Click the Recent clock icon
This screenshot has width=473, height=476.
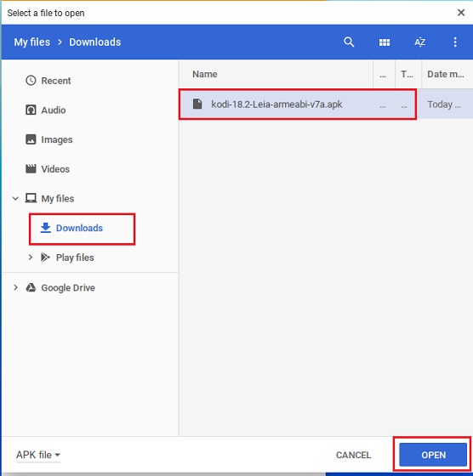31,81
